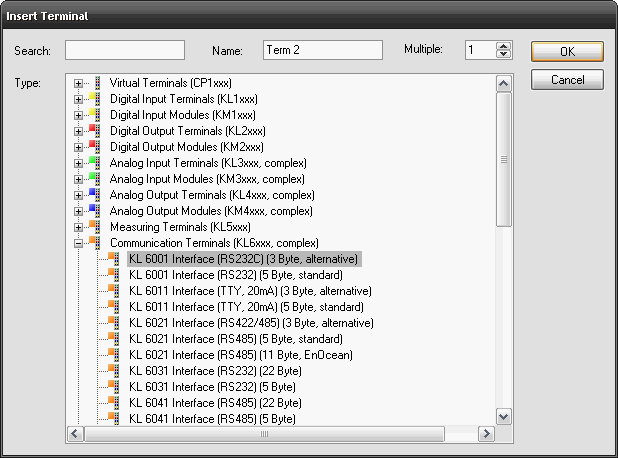Select 'KL 6041 Interface (RS485) (5 Byte)'

[212, 419]
